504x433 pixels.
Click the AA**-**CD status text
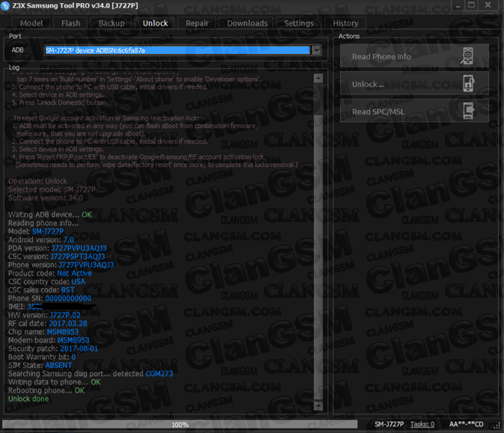coord(466,424)
